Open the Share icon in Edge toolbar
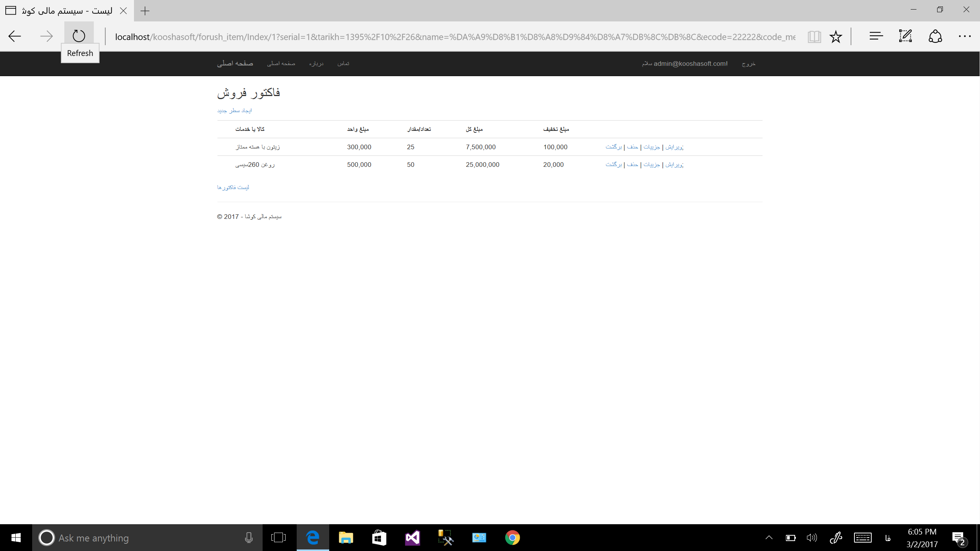Image resolution: width=980 pixels, height=551 pixels. tap(935, 36)
